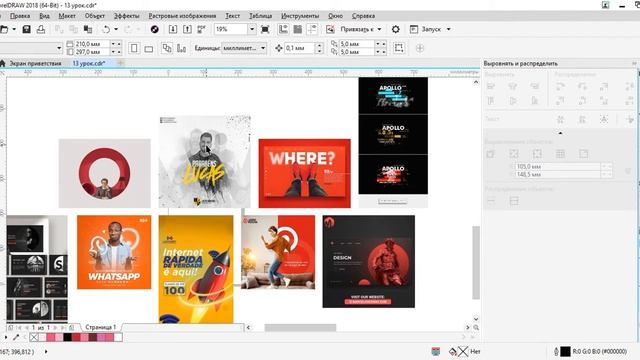The height and width of the screenshot is (360, 640).
Task: Toggle Treat all objects as filled
Action: coord(399,48)
